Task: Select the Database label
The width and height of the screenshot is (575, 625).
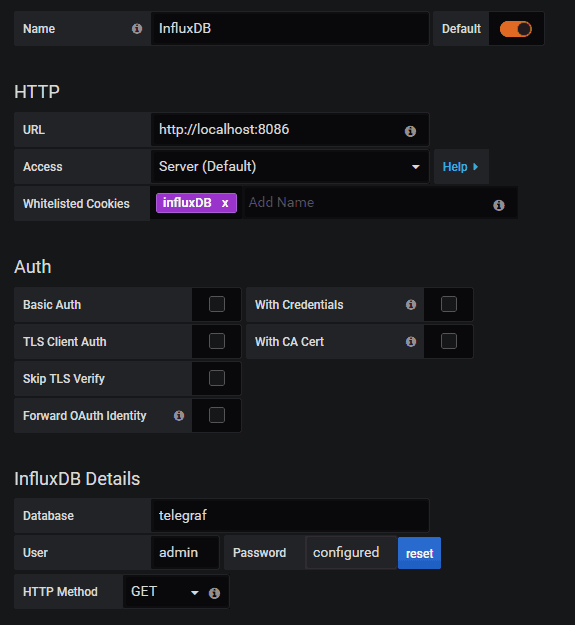Action: point(48,516)
